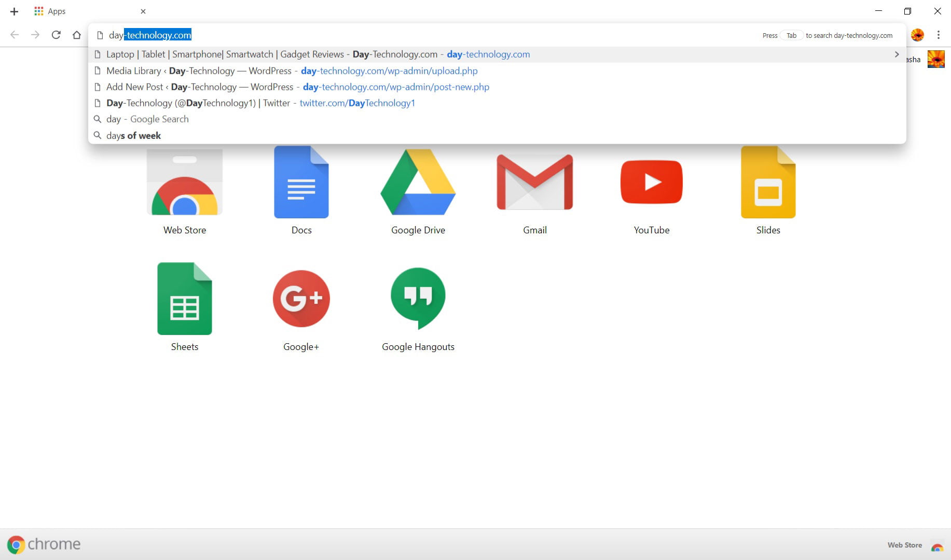This screenshot has height=560, width=951.
Task: Pick the 'days of week' search suggestion
Action: click(497, 135)
